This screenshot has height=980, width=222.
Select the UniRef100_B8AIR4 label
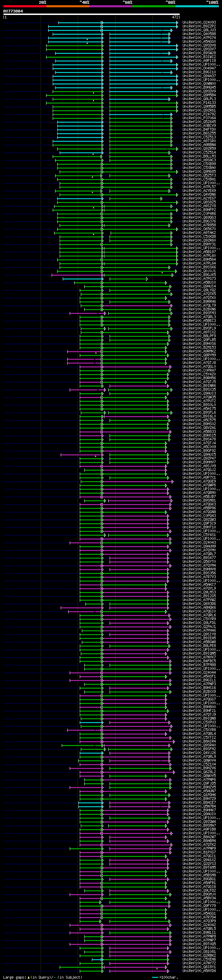click(199, 741)
